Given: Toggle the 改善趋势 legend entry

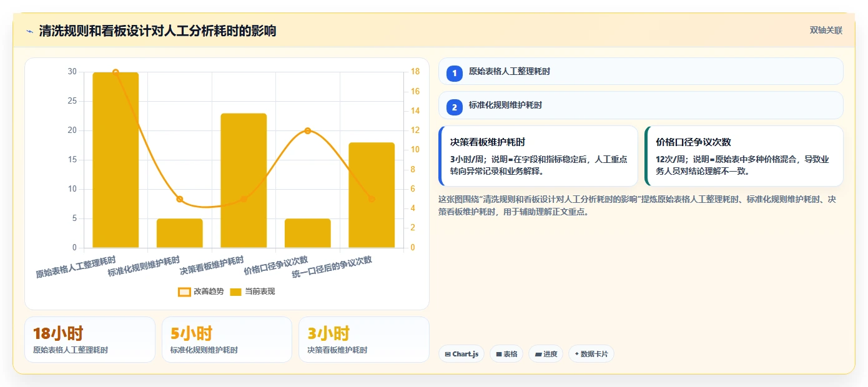Looking at the screenshot, I should [201, 291].
